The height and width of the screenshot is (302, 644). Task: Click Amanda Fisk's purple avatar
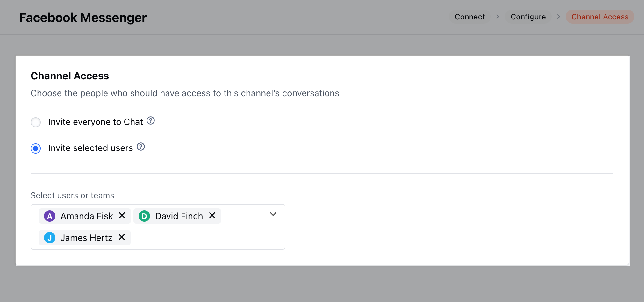coord(50,216)
